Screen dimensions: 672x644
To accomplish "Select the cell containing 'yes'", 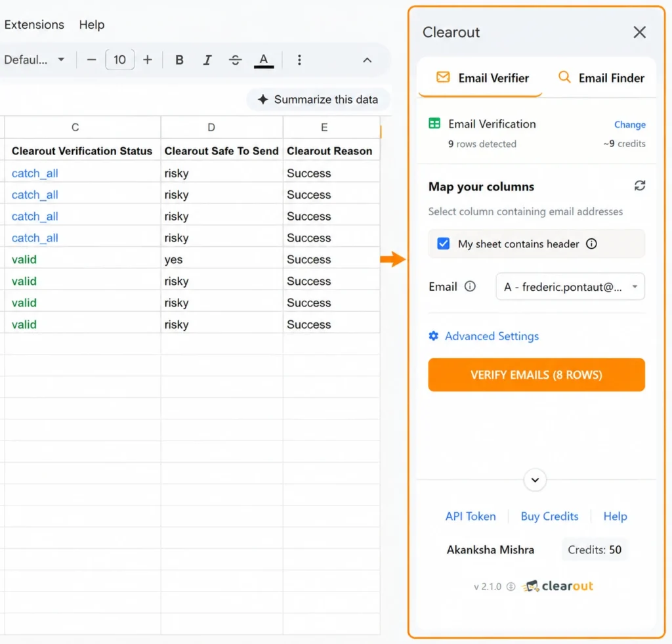I will point(222,259).
